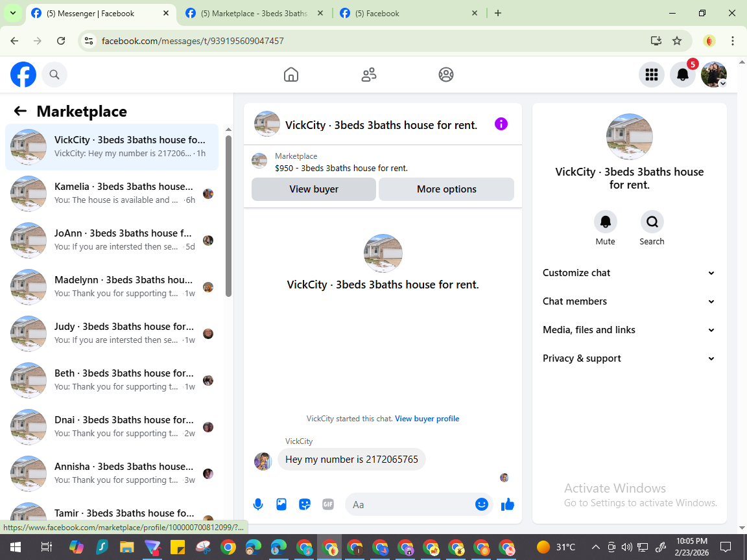
Task: Go back from Marketplace chats list
Action: tap(20, 111)
